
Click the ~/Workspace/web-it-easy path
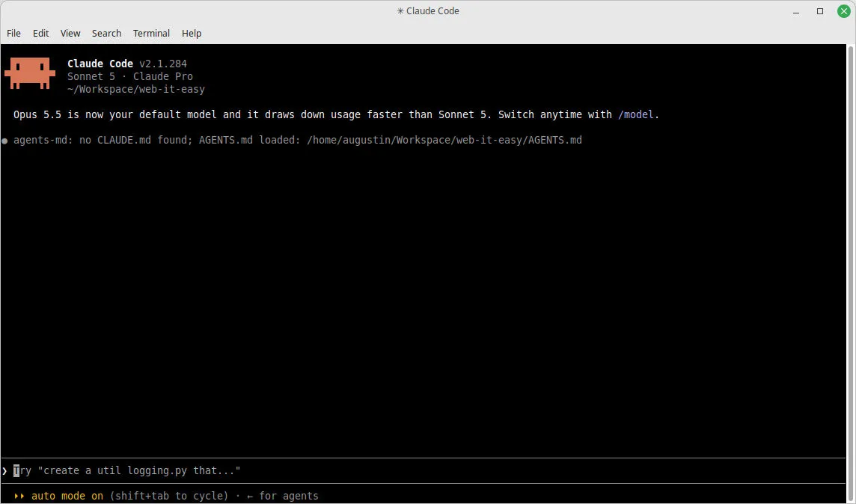coord(136,89)
